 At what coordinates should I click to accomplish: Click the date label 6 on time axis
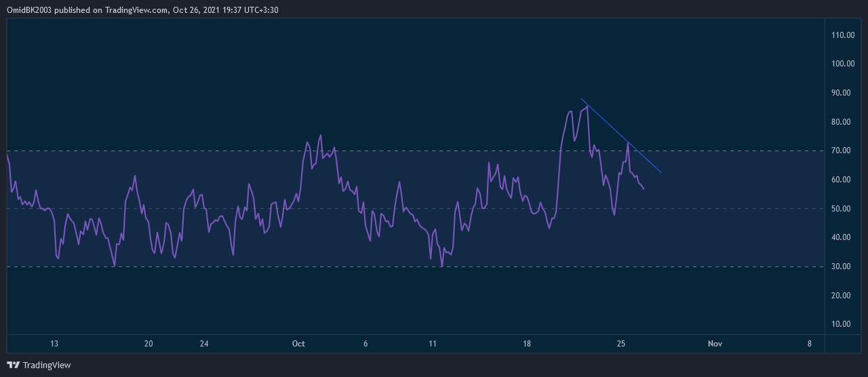(366, 344)
